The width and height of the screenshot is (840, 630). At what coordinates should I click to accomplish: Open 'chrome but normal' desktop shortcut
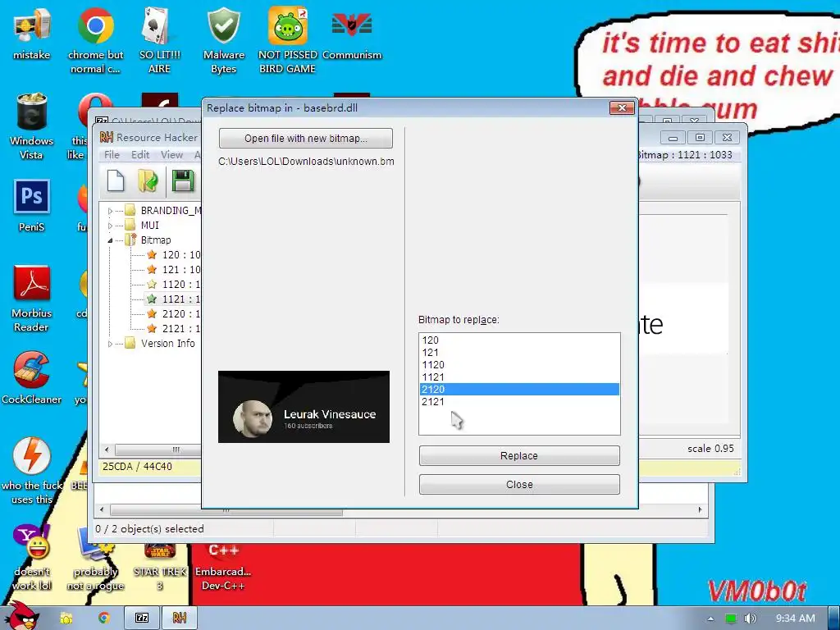(x=95, y=40)
